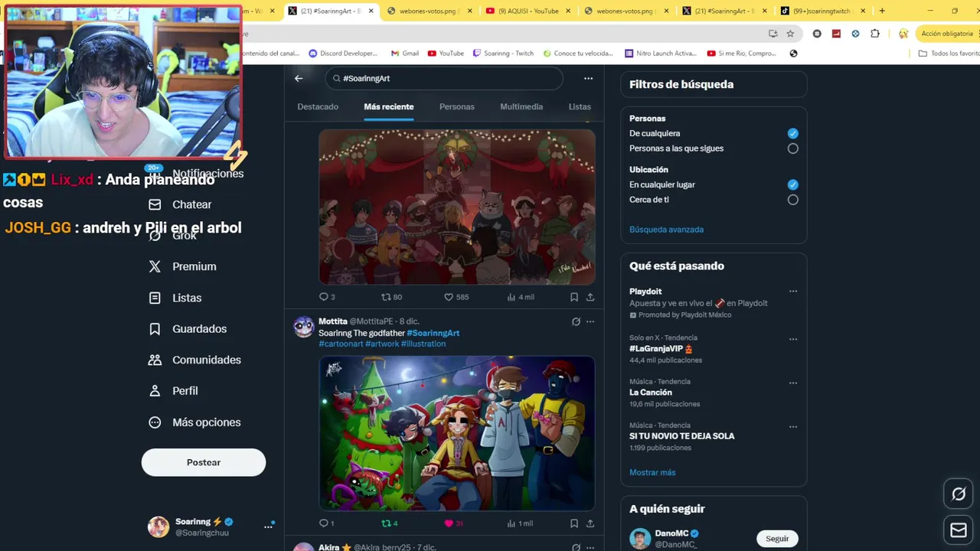Viewport: 980px width, 551px height.
Task: Follow DanoMC with the Seguir button
Action: click(x=777, y=539)
